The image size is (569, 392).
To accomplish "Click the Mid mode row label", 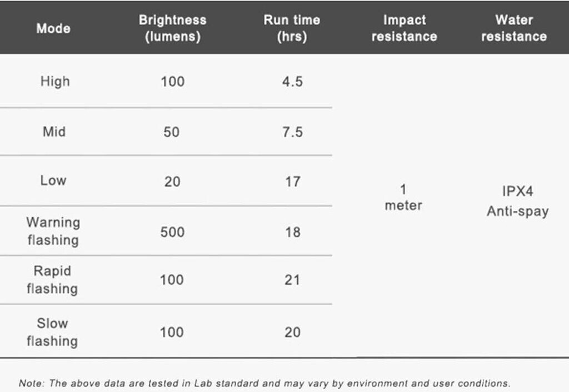I will click(x=54, y=132).
